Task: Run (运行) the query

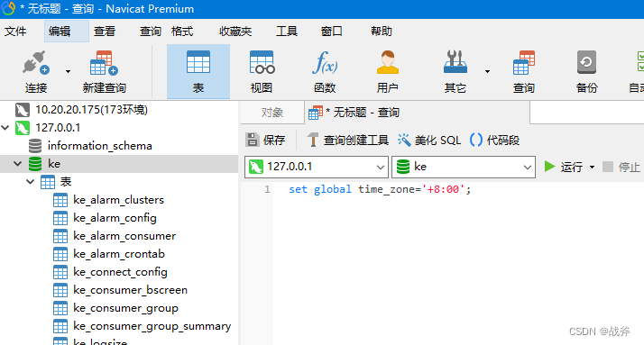Action: point(564,167)
